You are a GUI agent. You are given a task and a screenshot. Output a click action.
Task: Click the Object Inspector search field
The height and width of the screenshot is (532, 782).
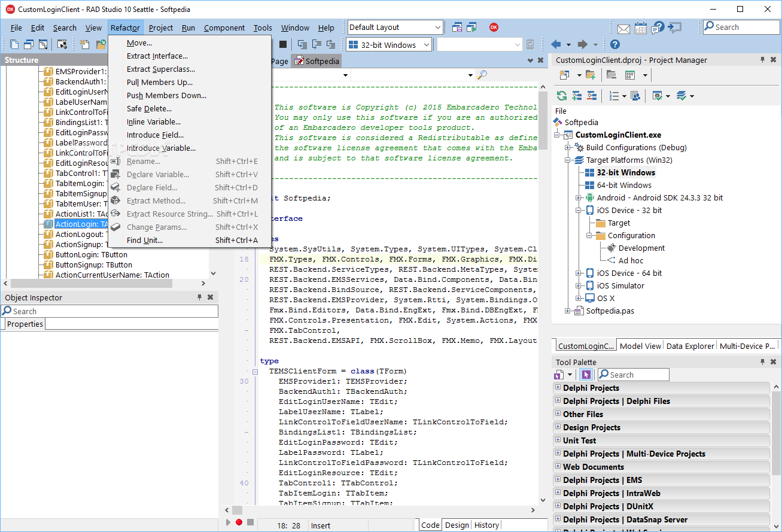109,311
